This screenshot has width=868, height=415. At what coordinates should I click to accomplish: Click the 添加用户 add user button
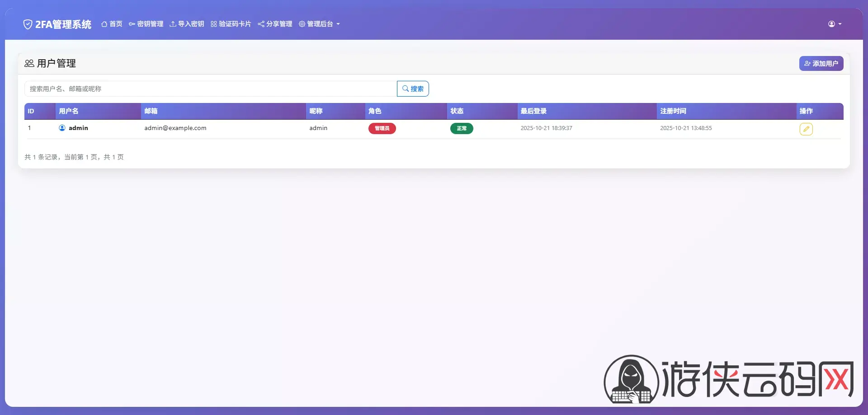click(821, 64)
